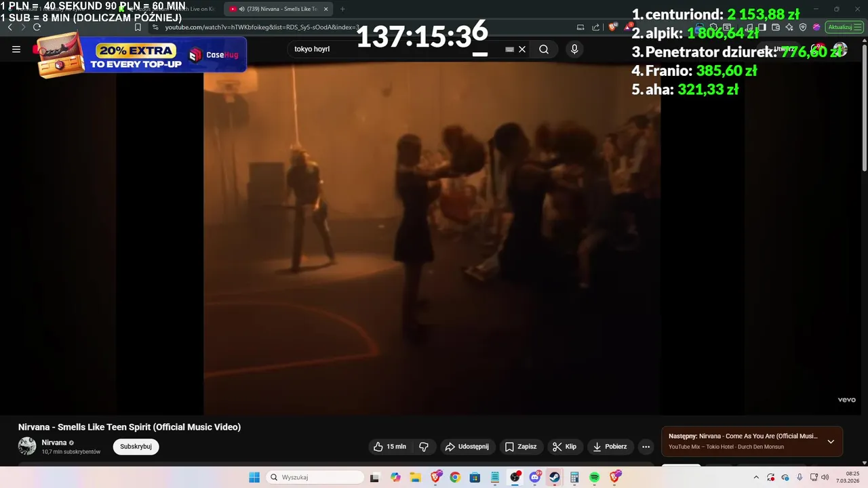Screen dimensions: 868x488
Task: Click the YouTube search magnifier button
Action: tap(544, 49)
